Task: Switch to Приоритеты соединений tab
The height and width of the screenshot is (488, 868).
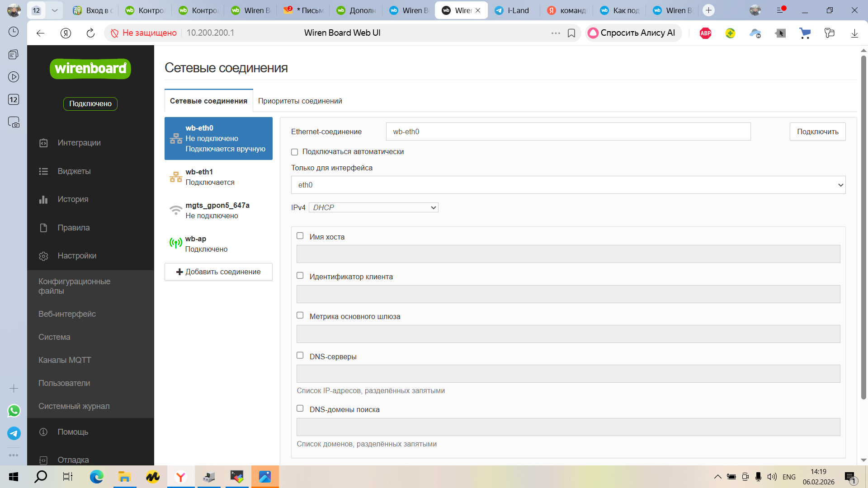Action: [x=300, y=101]
